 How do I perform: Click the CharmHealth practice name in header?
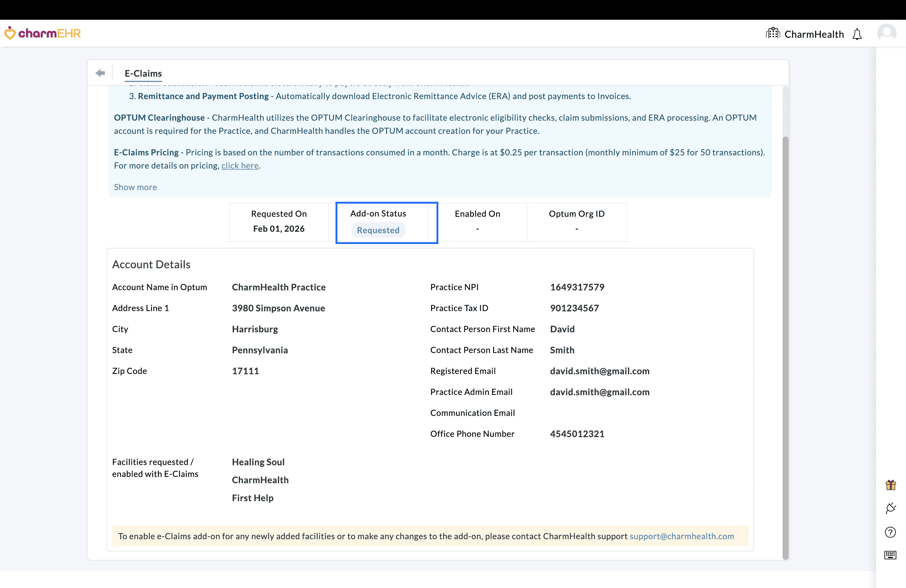814,34
